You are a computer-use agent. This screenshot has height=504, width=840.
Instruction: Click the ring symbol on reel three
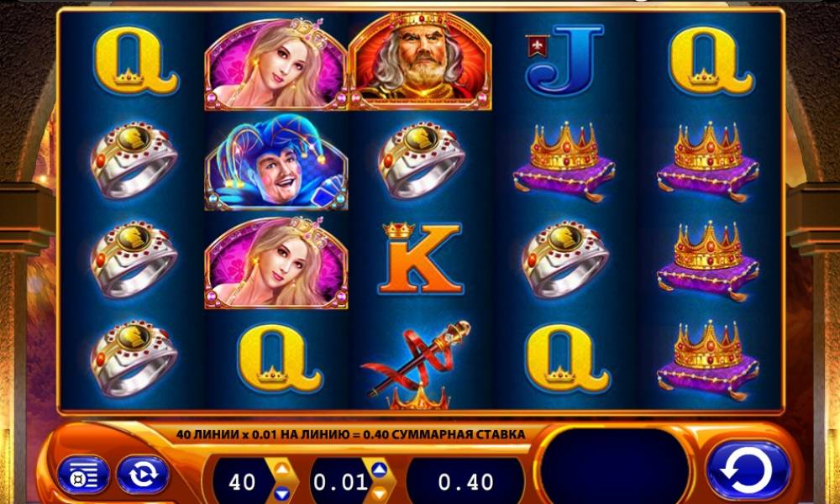[x=421, y=160]
